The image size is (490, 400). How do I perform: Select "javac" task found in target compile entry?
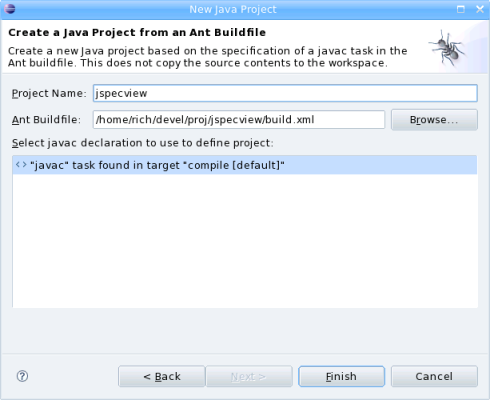point(245,165)
